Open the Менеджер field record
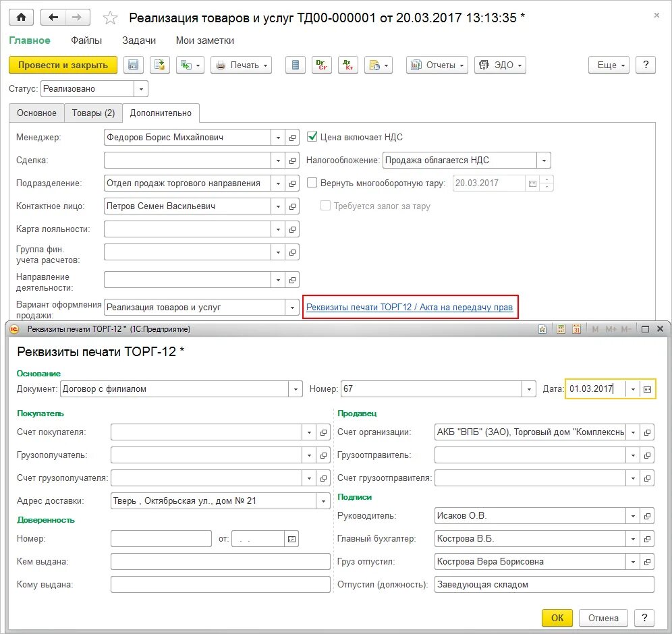The width and height of the screenshot is (672, 634). point(292,138)
